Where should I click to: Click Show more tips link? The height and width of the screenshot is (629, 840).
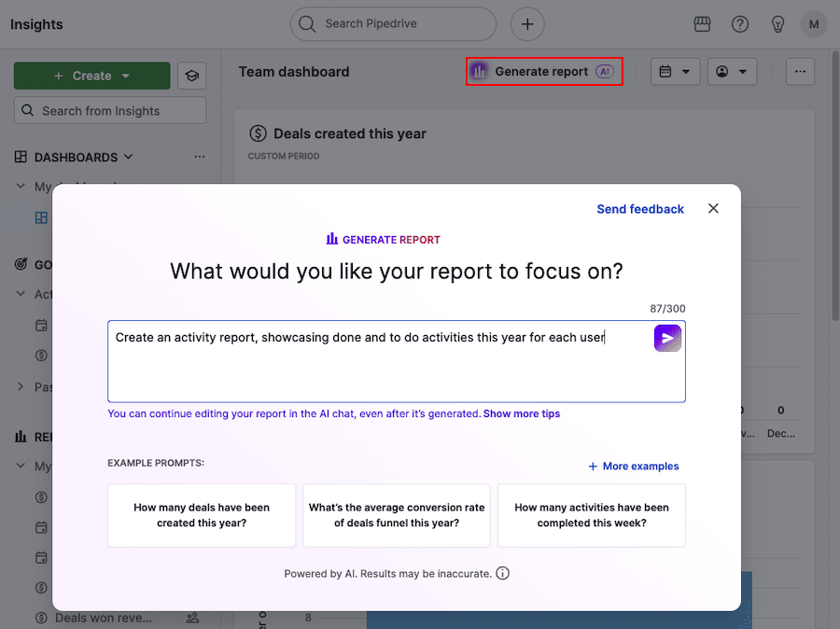point(522,413)
